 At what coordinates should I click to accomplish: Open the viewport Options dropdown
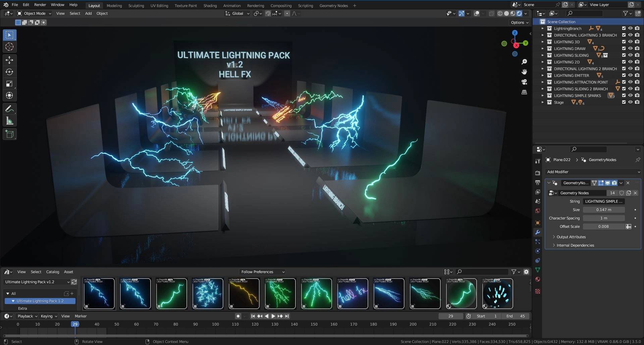click(x=519, y=22)
